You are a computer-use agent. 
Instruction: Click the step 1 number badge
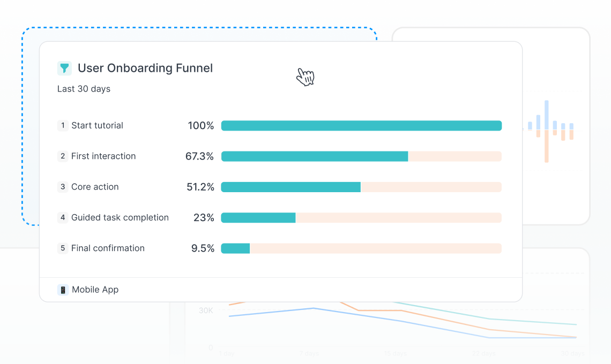tap(62, 126)
